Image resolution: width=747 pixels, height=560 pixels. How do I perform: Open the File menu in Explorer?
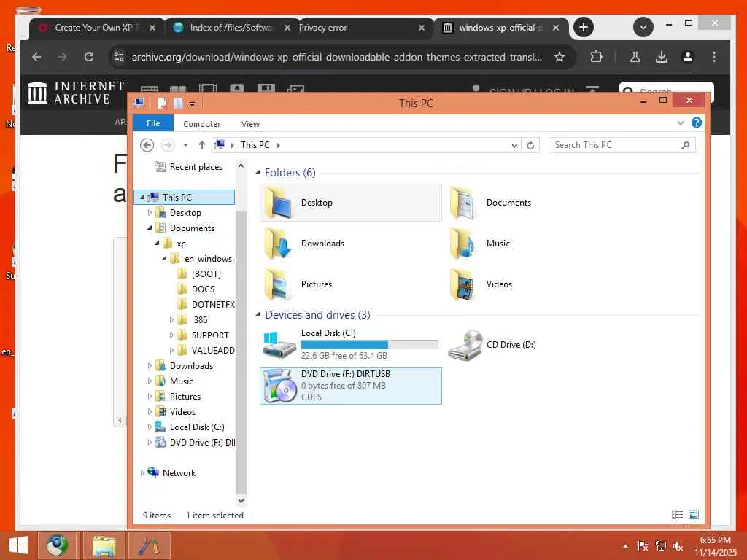click(153, 123)
